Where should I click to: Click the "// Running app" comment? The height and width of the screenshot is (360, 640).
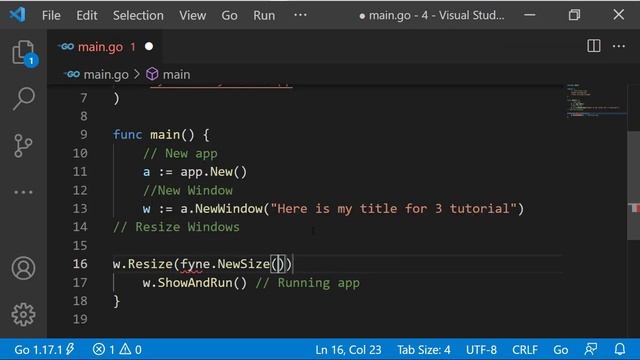[x=308, y=283]
